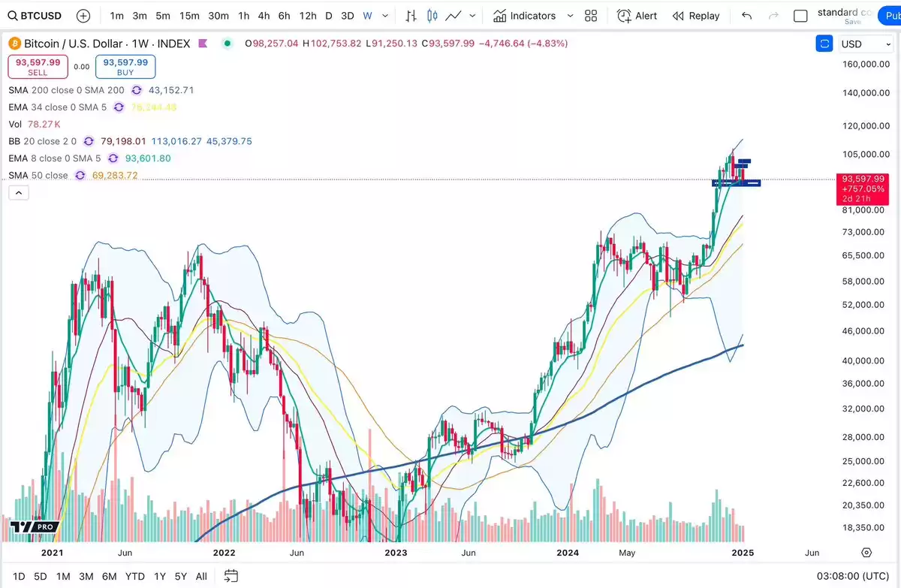Collapse the indicator legend chevron

tap(20, 193)
